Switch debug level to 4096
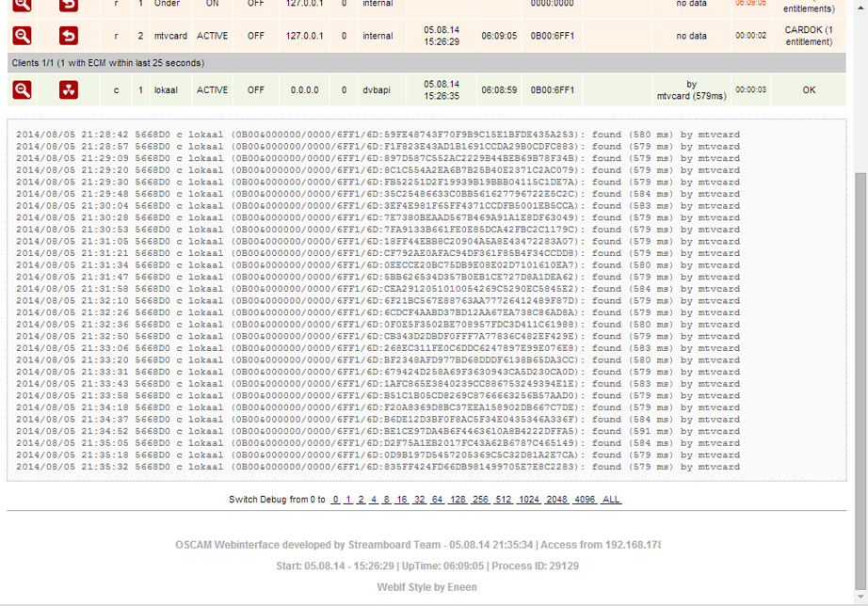Image resolution: width=868 pixels, height=606 pixels. (x=585, y=499)
